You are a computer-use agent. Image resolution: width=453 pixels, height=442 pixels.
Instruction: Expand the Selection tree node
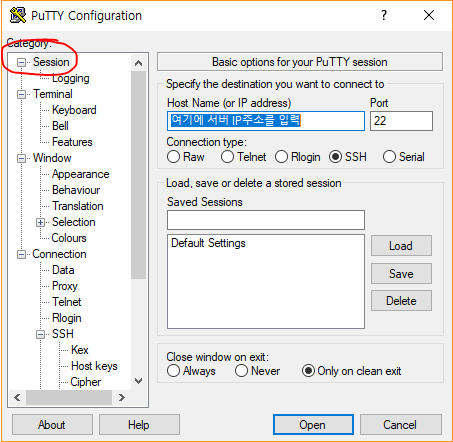[x=40, y=222]
